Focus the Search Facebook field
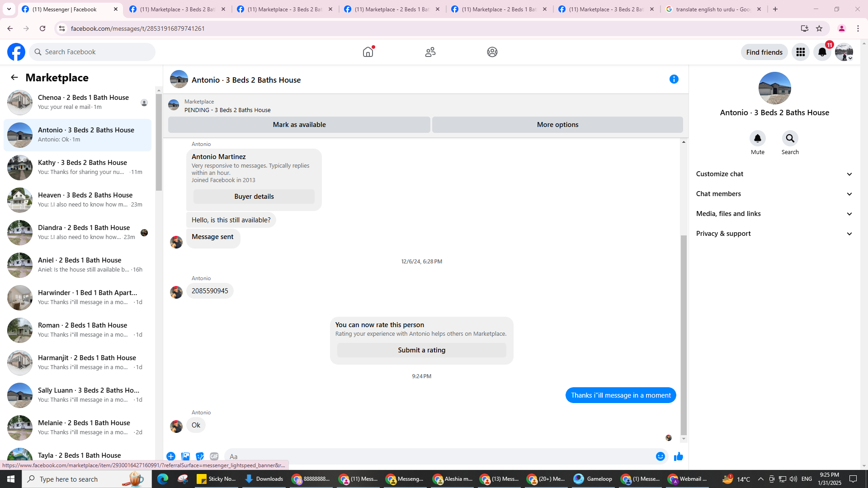Image resolution: width=868 pixels, height=488 pixels. point(93,52)
